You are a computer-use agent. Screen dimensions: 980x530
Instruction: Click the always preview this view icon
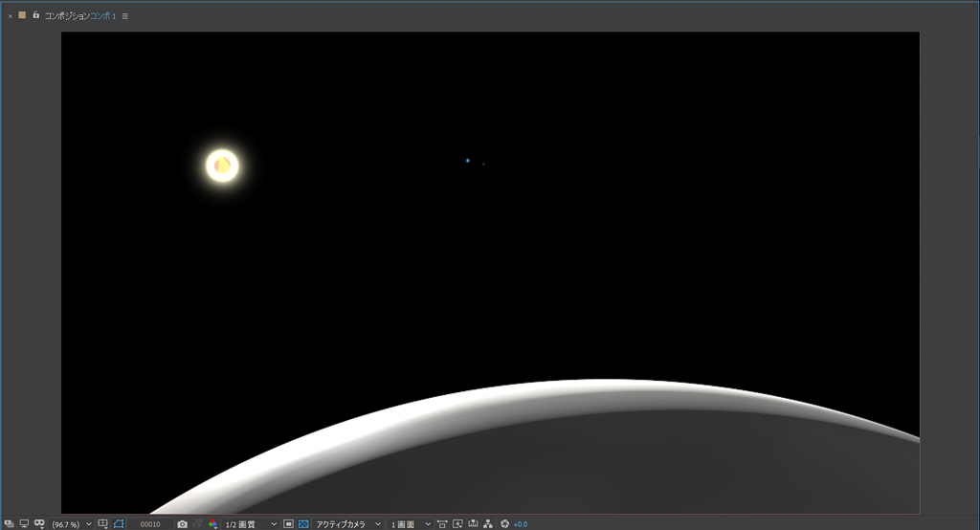(9, 524)
